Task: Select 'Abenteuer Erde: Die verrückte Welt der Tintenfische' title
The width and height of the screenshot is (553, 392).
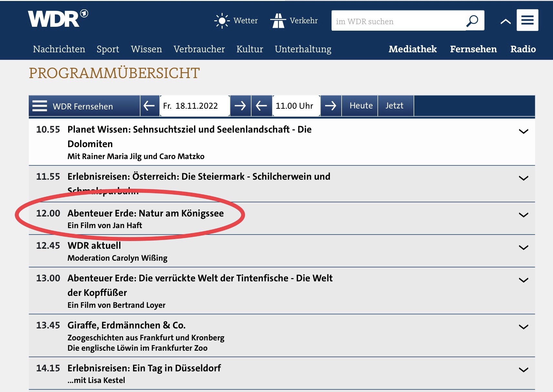Action: [200, 285]
